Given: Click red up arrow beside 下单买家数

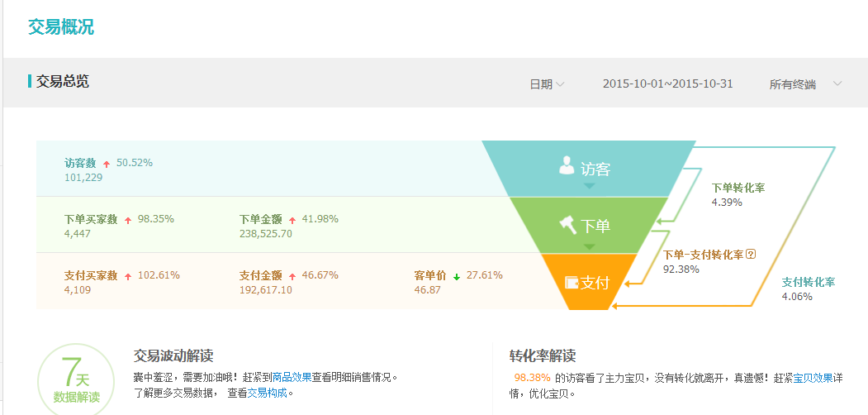Looking at the screenshot, I should (x=128, y=220).
